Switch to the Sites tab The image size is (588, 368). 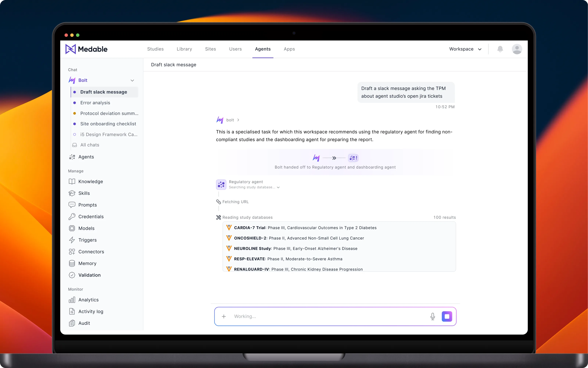(211, 49)
